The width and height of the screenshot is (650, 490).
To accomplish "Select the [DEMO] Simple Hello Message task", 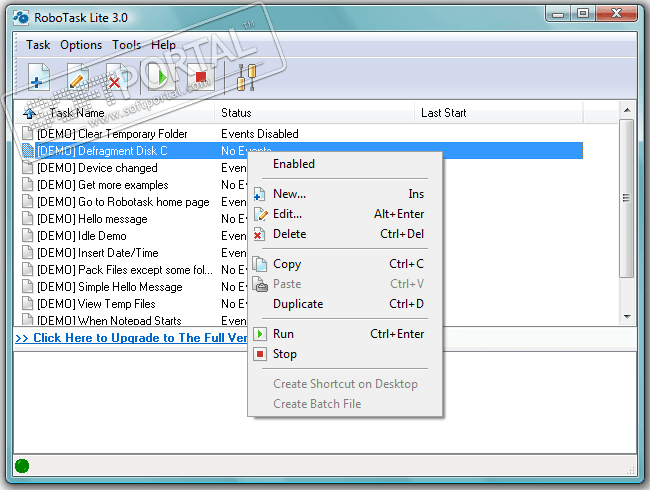I will [110, 287].
